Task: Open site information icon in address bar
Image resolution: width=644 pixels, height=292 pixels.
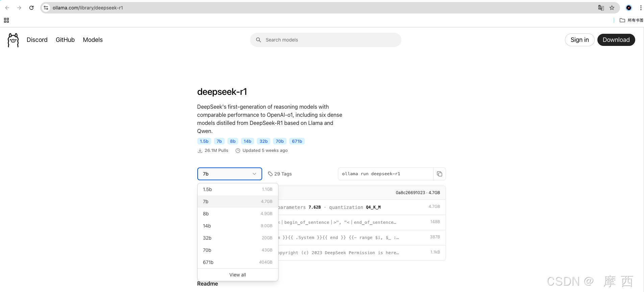Action: (46, 8)
